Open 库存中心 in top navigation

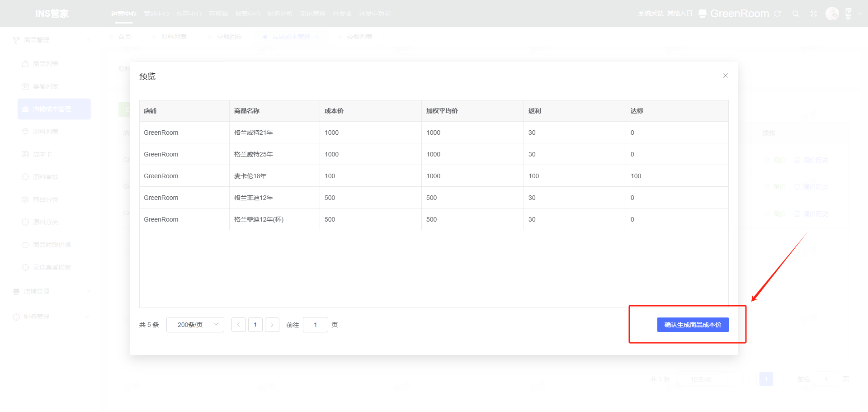click(189, 14)
